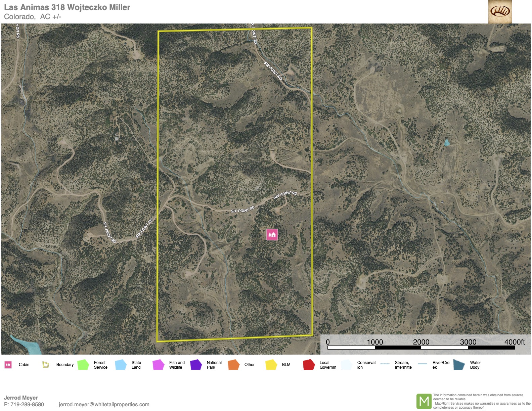This screenshot has width=532, height=411.
Task: Select the red Local Government swatch
Action: coord(309,365)
